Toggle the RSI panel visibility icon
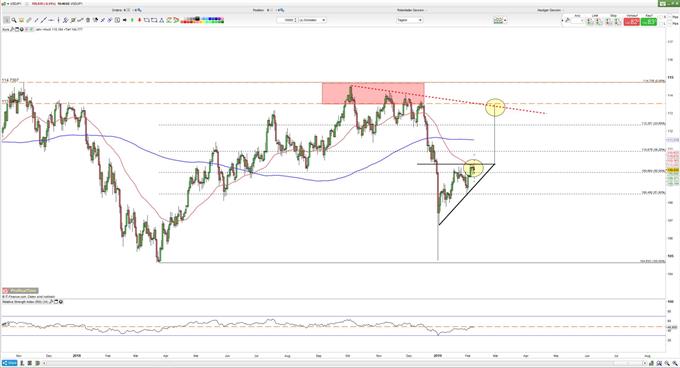The height and width of the screenshot is (368, 680). pos(61,301)
